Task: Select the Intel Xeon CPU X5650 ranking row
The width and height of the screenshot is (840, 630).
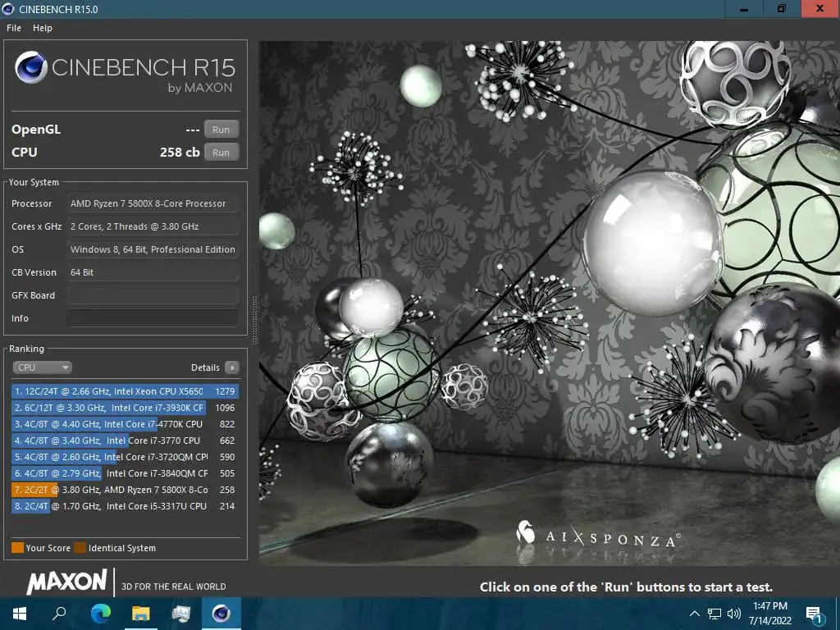Action: point(125,391)
